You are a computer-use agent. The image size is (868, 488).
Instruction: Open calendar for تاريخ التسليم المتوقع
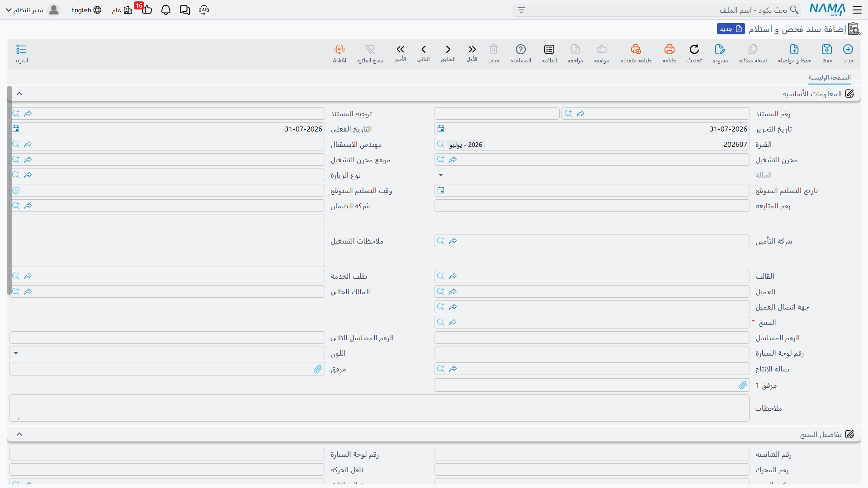click(441, 190)
